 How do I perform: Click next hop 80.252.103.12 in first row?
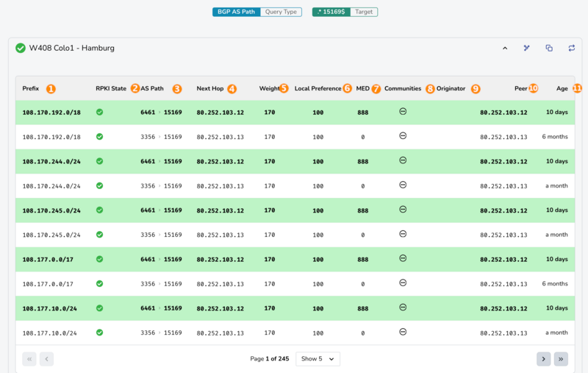point(220,113)
